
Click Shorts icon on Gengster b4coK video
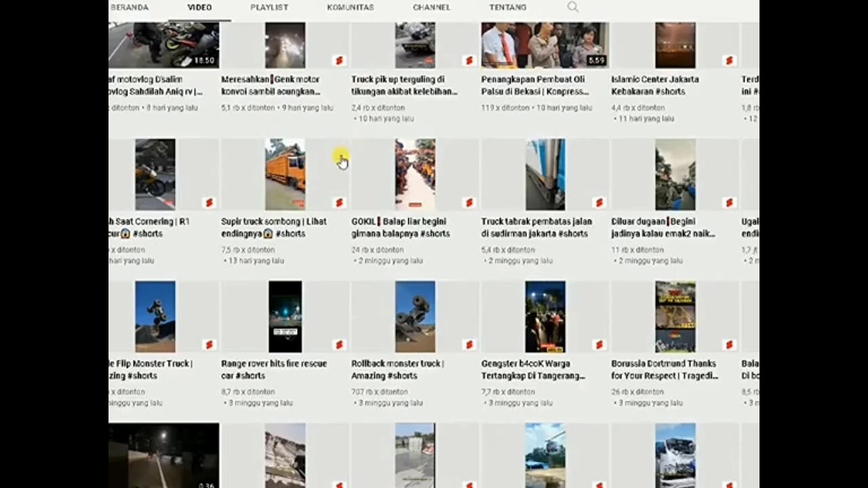click(599, 345)
